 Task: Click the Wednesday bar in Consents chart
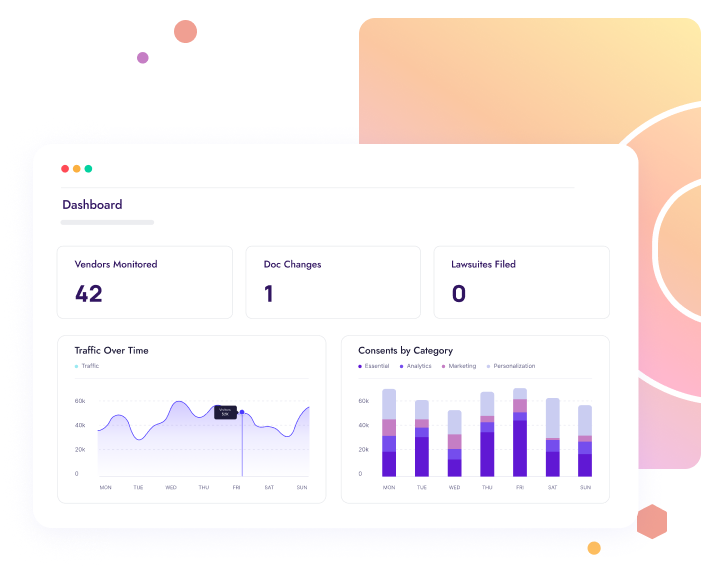click(455, 444)
